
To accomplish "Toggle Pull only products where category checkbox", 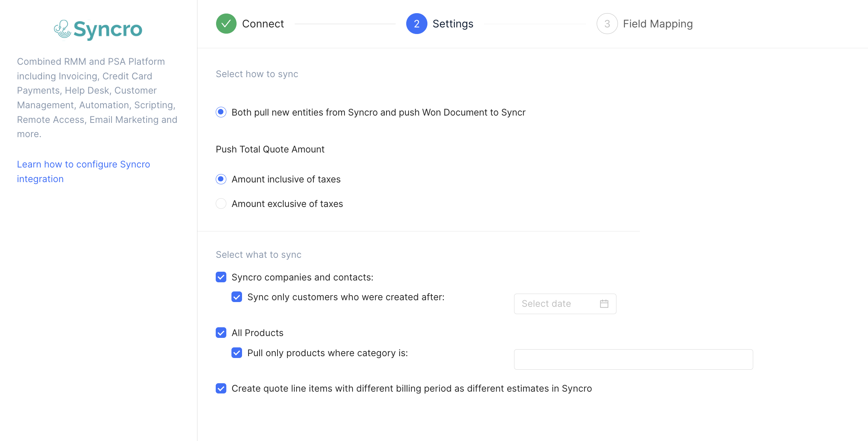I will pos(237,353).
